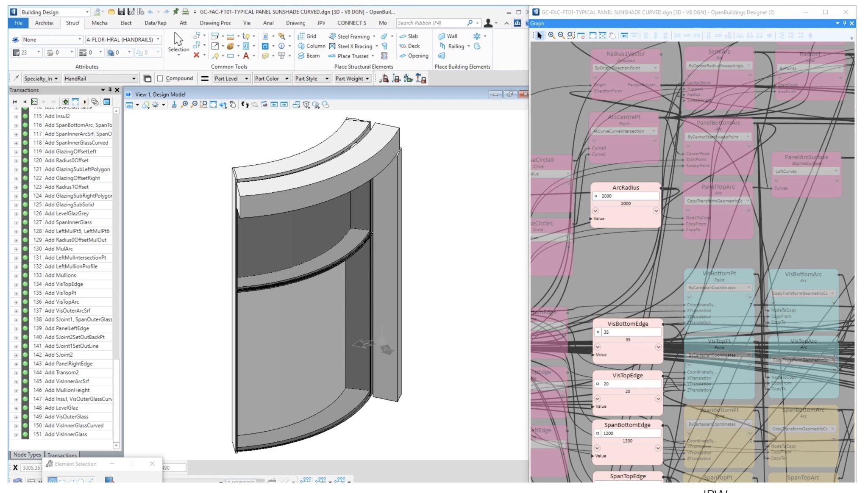Expand the HandRail specialty dropdown
Viewport: 868px width, 493px height.
[x=135, y=78]
